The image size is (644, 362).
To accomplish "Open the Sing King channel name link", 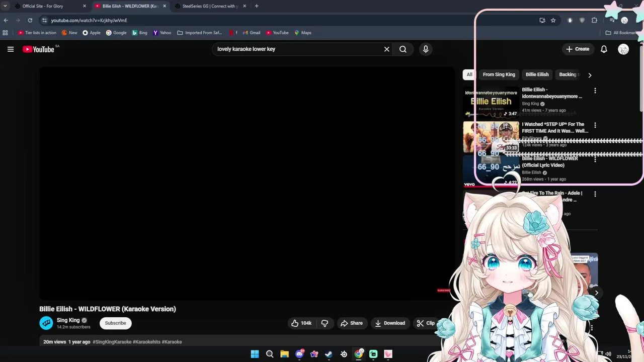I will 68,320.
